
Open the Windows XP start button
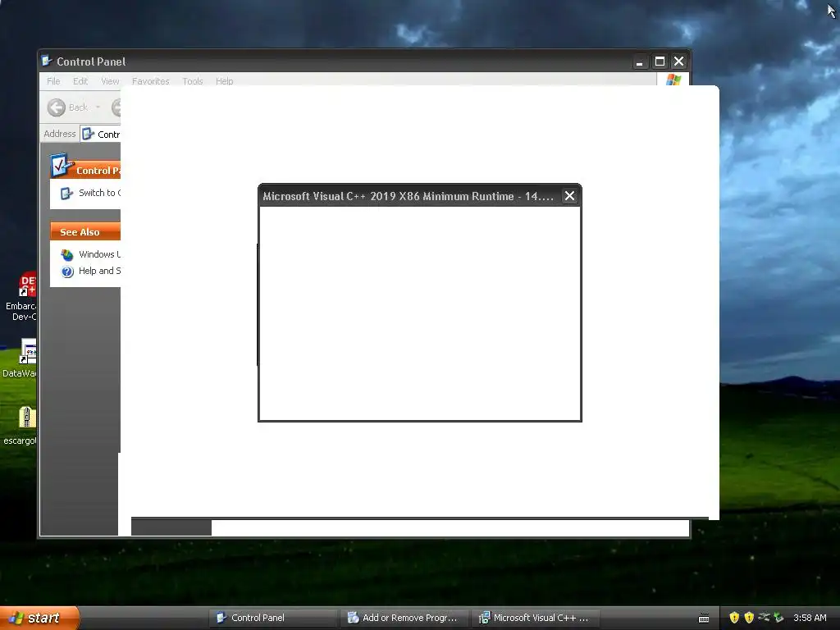click(39, 618)
